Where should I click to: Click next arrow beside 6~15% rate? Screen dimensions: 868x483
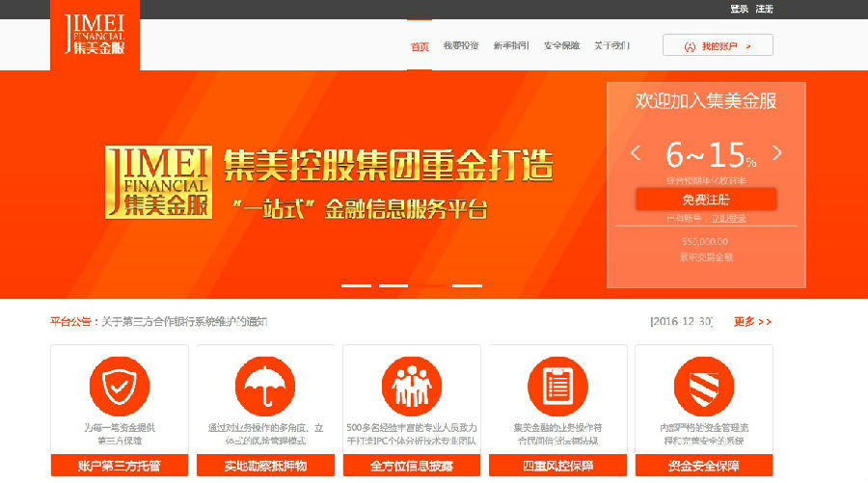(776, 152)
